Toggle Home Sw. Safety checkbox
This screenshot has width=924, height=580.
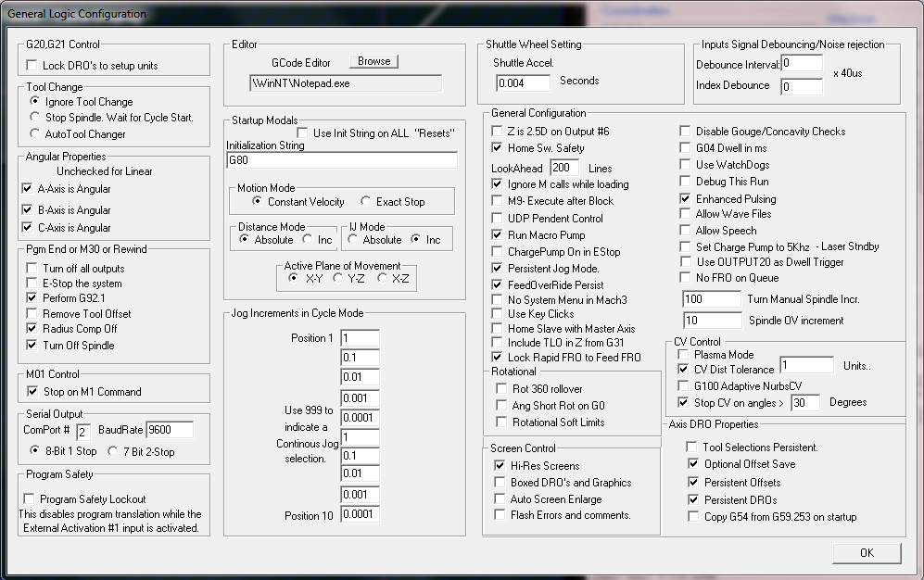tap(497, 148)
